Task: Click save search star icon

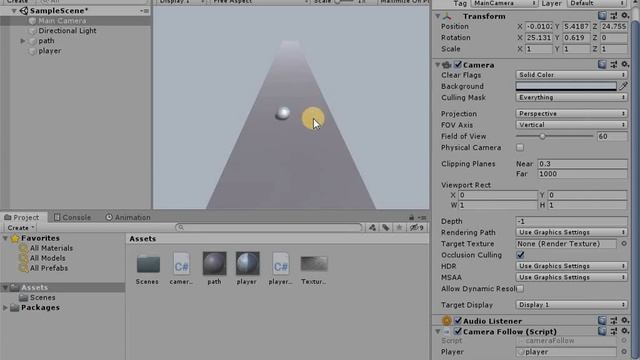Action: pyautogui.click(x=399, y=228)
